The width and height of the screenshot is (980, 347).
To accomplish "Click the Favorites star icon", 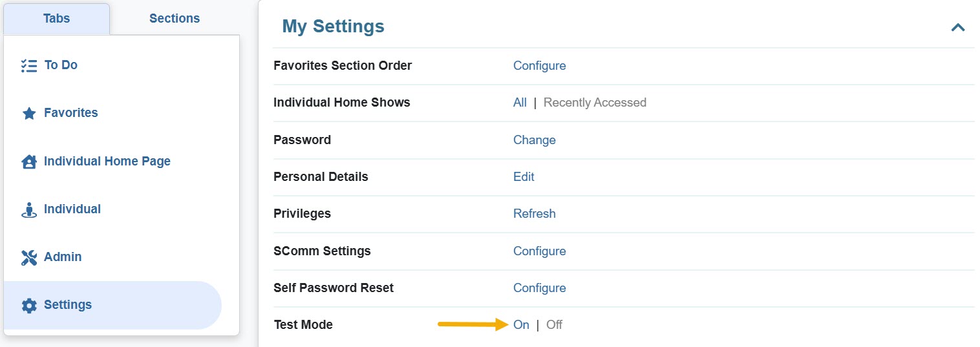I will (x=29, y=114).
